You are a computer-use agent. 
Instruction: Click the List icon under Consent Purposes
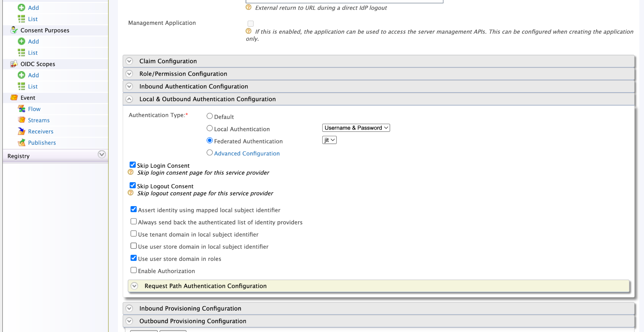pos(21,53)
